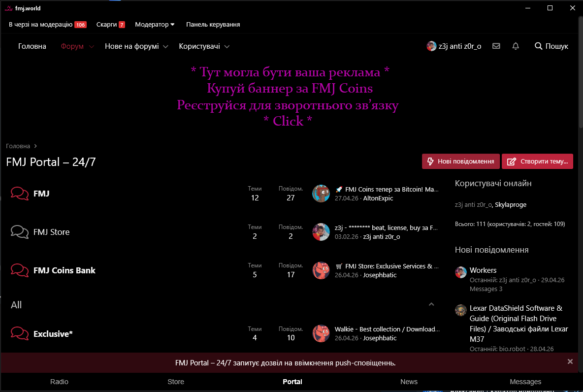Click the Нові повідомлення sidebar heading
Image resolution: width=583 pixels, height=392 pixels.
pyautogui.click(x=491, y=250)
